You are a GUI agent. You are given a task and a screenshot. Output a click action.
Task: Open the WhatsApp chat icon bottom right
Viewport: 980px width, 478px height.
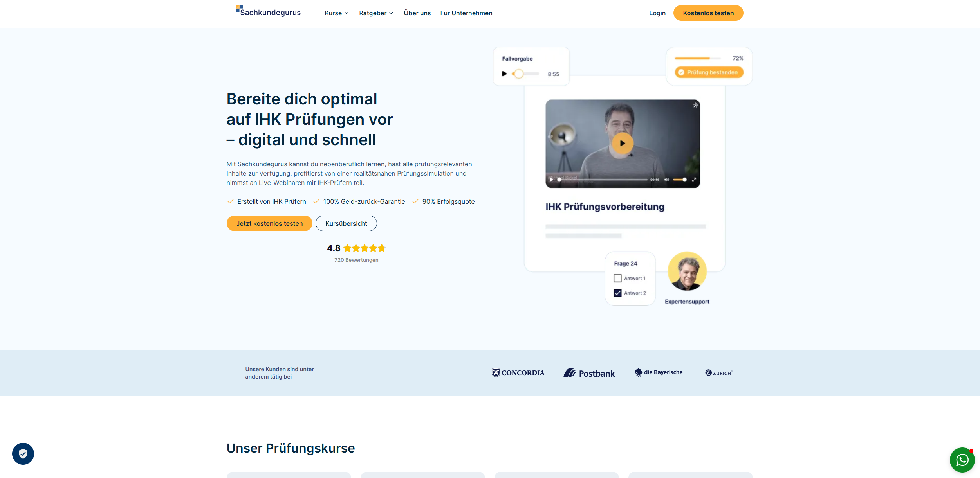point(962,460)
